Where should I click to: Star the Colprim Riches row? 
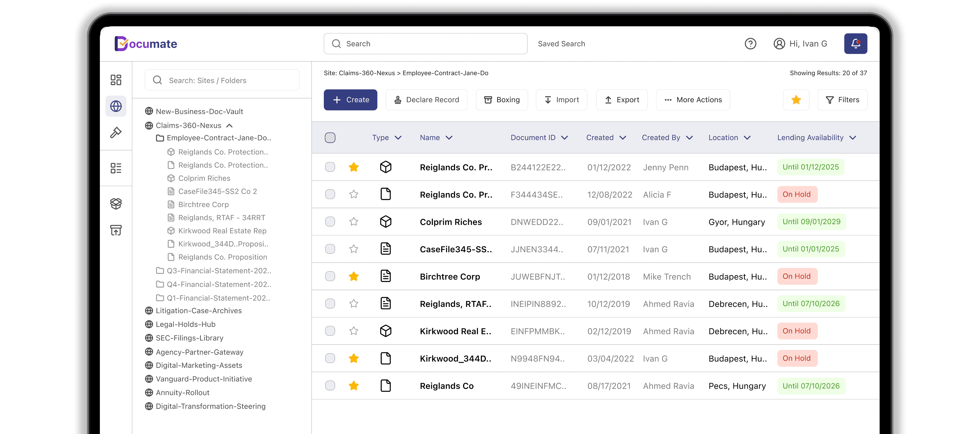click(x=353, y=222)
